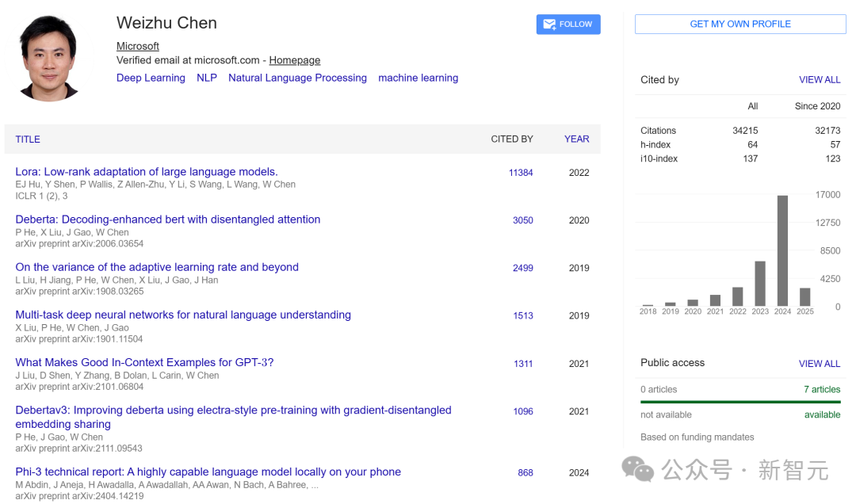Select the machine learning interest tag
Image resolution: width=856 pixels, height=504 pixels.
418,78
